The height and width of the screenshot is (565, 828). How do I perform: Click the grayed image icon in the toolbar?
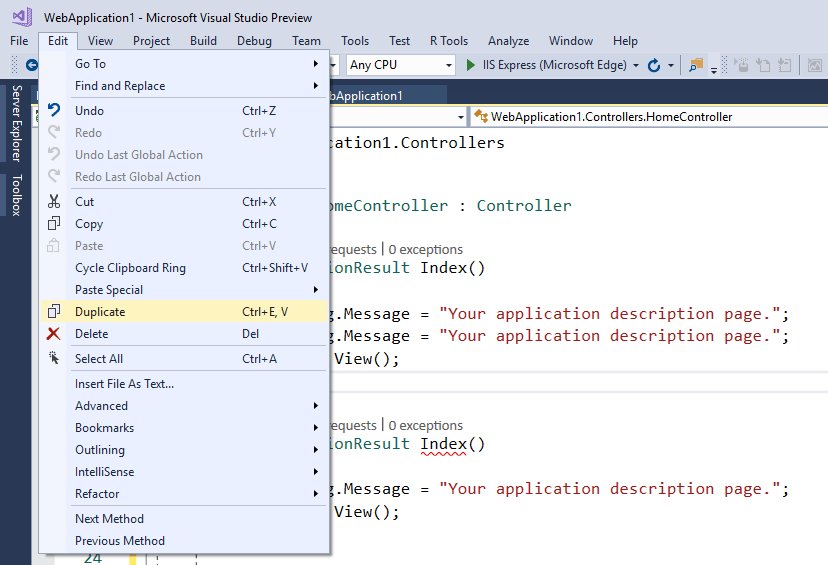(814, 65)
